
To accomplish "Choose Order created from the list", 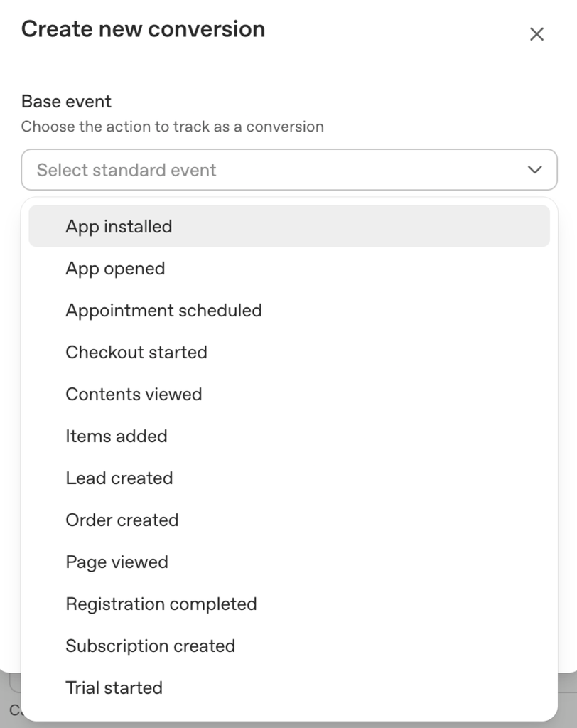I will (x=288, y=520).
